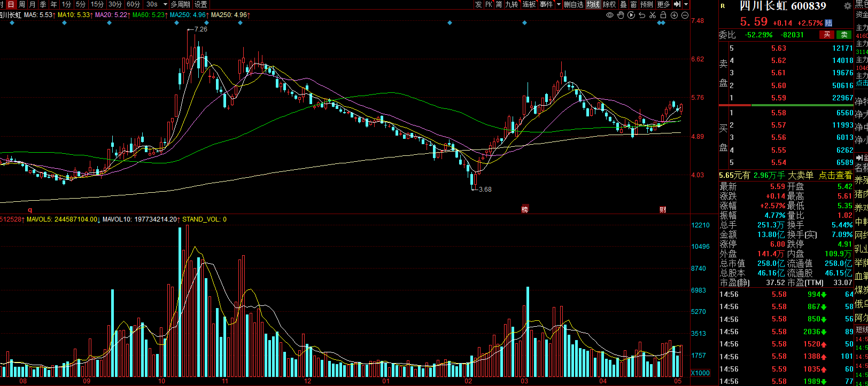868x386 pixels.
Task: Switch to the 月 monthly period tab
Action: coord(33,4)
